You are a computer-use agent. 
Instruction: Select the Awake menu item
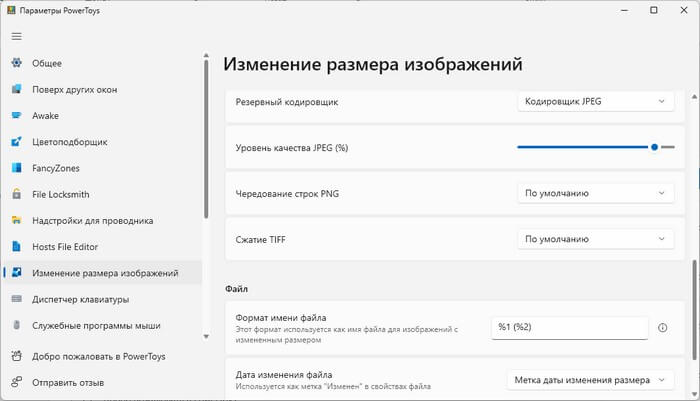103,116
